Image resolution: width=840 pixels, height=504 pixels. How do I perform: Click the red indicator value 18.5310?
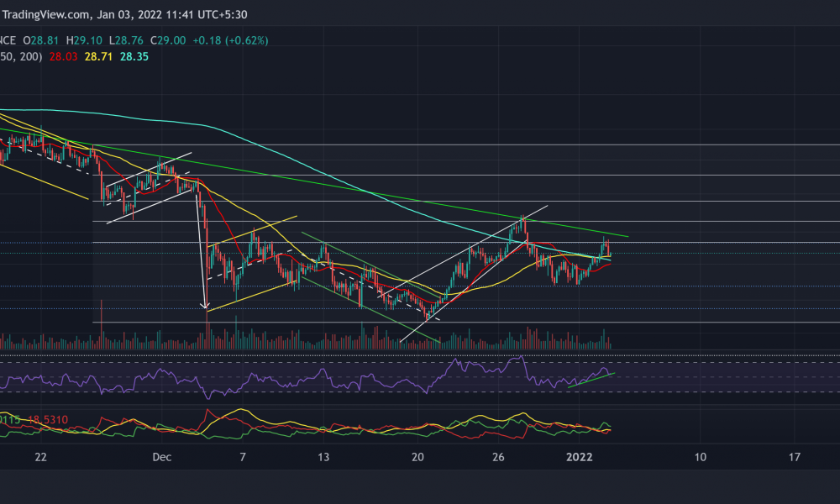(48, 419)
